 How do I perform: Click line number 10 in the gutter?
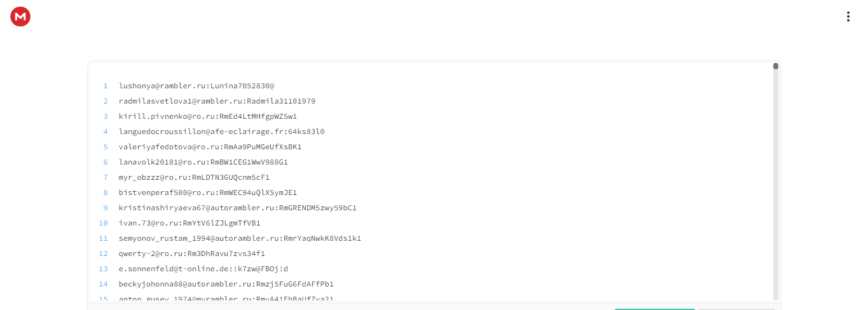104,223
